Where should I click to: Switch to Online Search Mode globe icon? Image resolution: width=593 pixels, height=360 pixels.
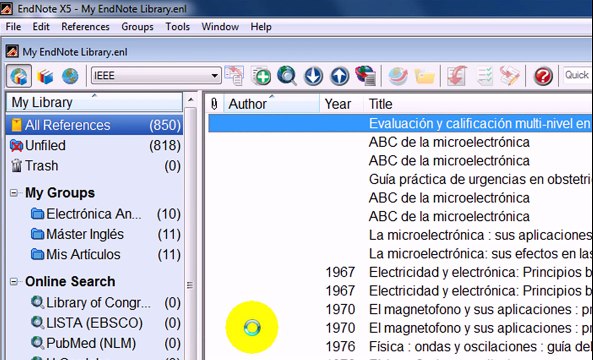click(70, 76)
